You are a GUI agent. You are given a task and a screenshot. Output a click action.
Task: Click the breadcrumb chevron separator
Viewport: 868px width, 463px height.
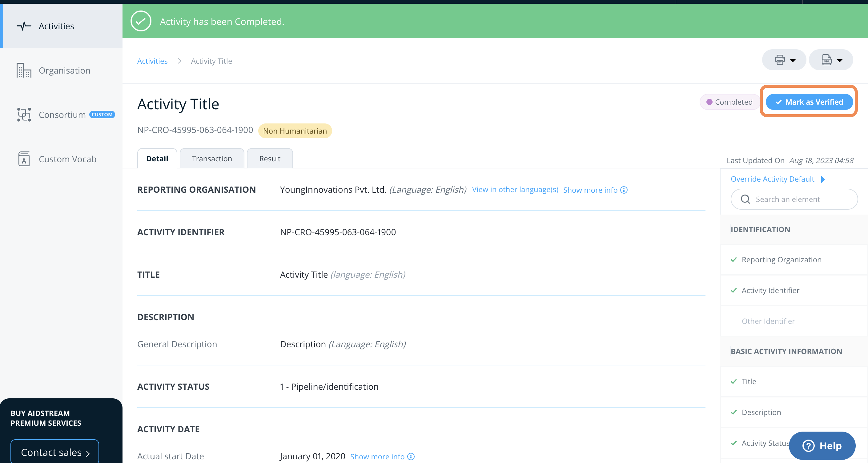click(179, 61)
